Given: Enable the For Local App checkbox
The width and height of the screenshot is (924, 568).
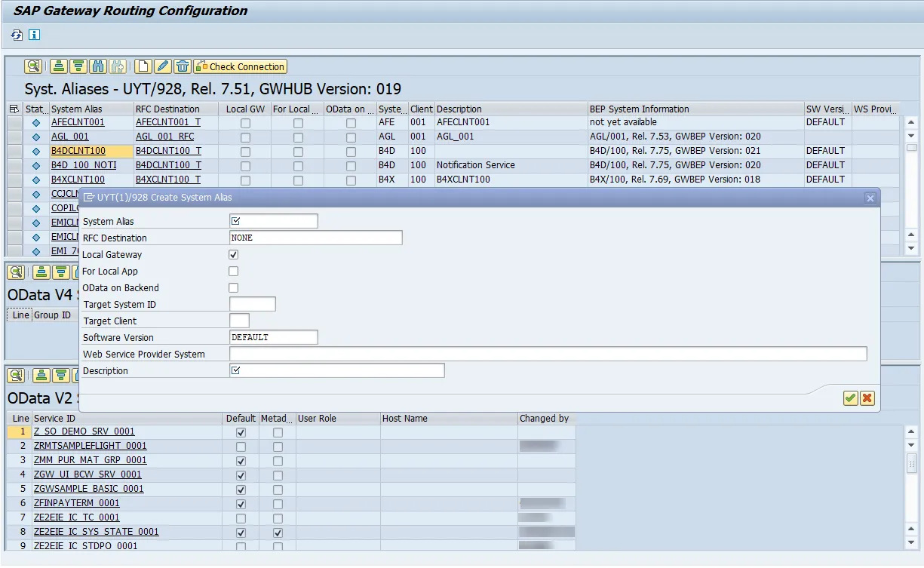Looking at the screenshot, I should pyautogui.click(x=233, y=271).
